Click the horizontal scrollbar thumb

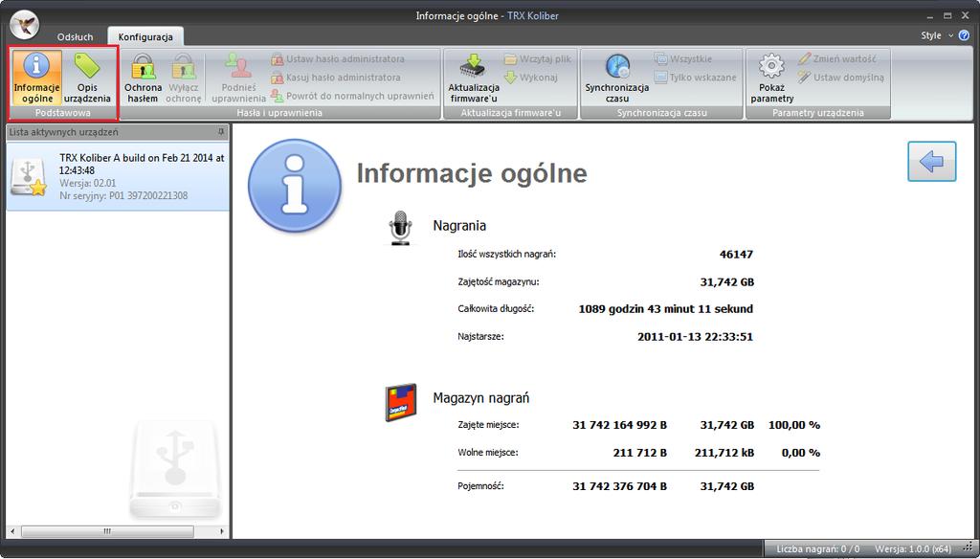point(107,531)
